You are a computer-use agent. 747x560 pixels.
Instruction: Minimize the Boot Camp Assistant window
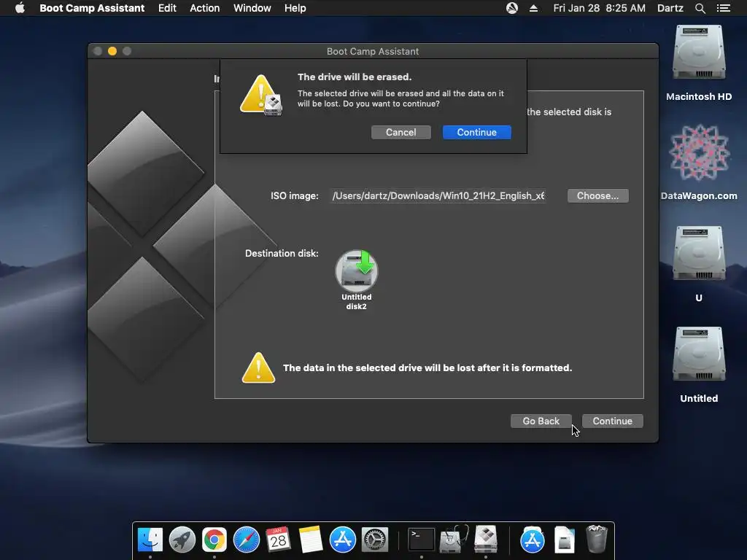coord(112,51)
